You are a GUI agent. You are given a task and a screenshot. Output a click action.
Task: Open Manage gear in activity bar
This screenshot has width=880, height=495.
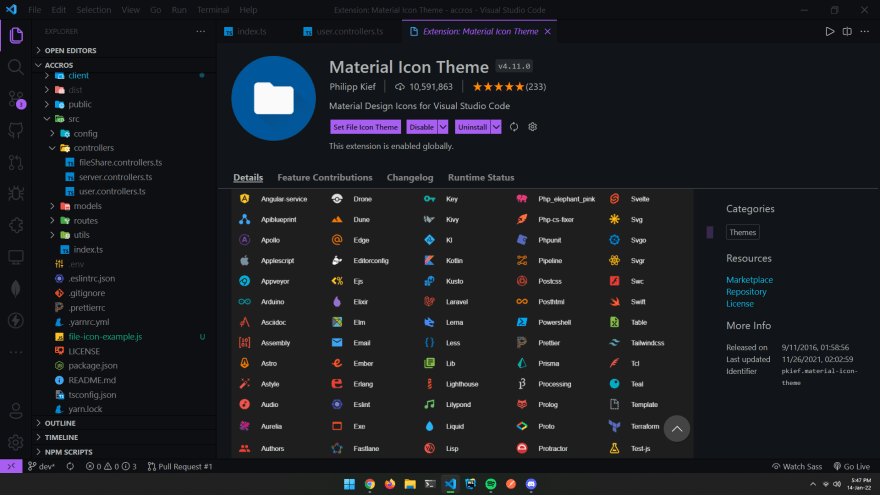pos(16,443)
